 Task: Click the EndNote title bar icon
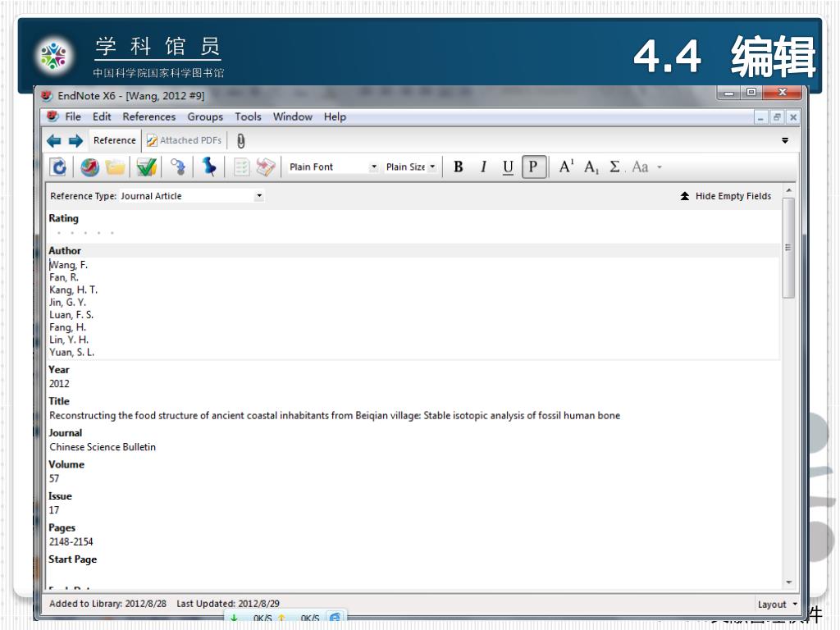click(x=47, y=96)
